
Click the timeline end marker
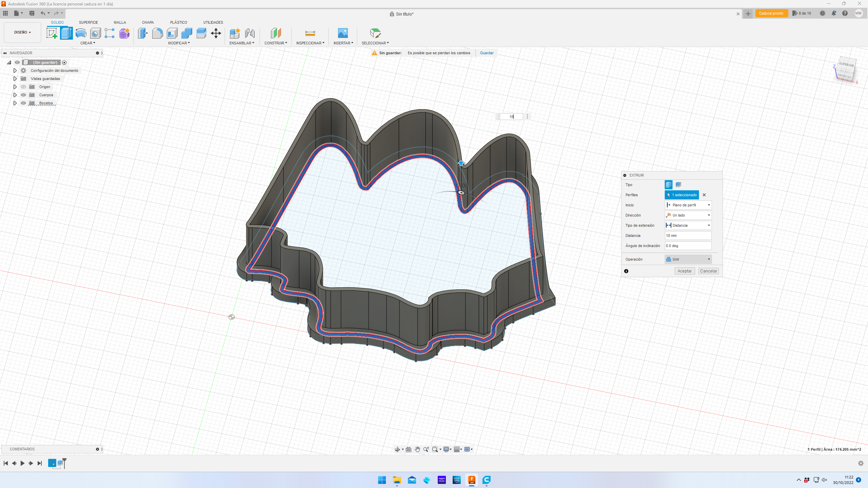pos(64,463)
